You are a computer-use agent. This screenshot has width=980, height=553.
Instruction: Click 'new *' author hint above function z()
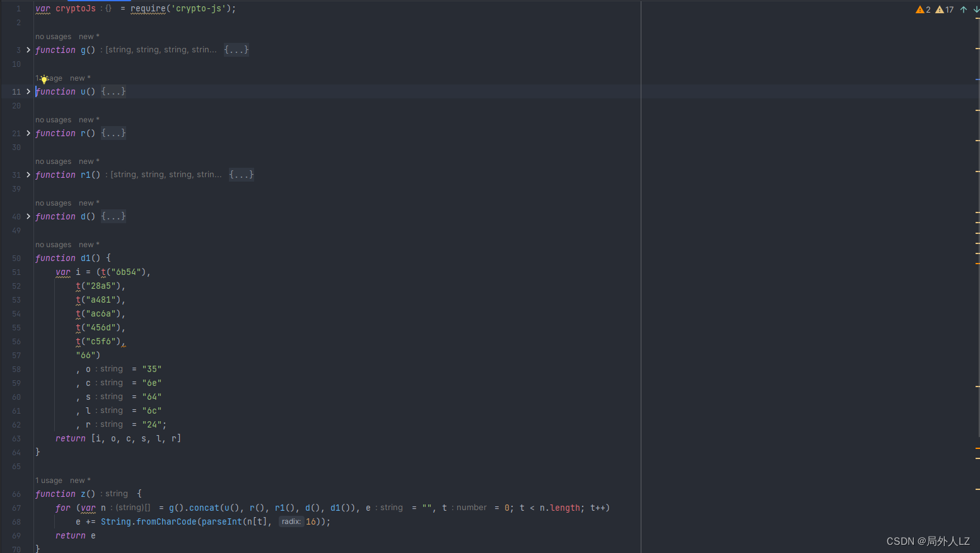pyautogui.click(x=80, y=480)
